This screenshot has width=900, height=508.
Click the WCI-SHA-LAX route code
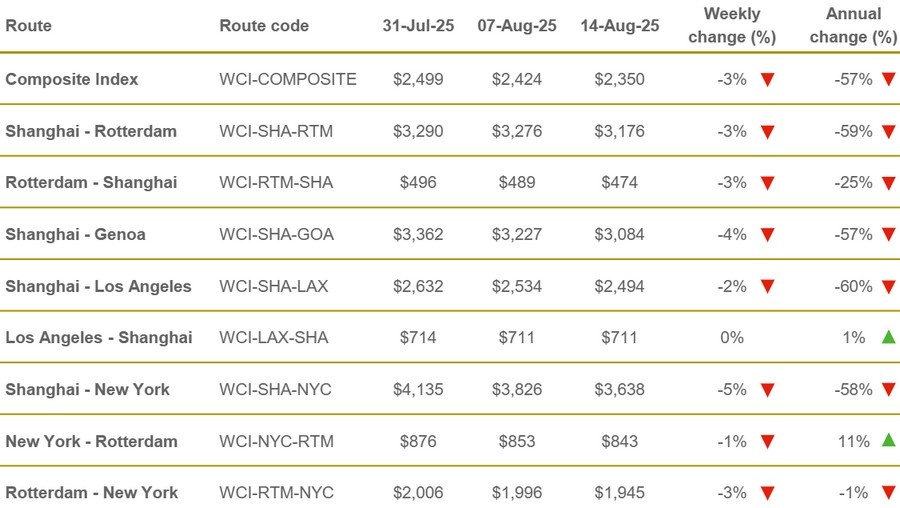pyautogui.click(x=273, y=286)
